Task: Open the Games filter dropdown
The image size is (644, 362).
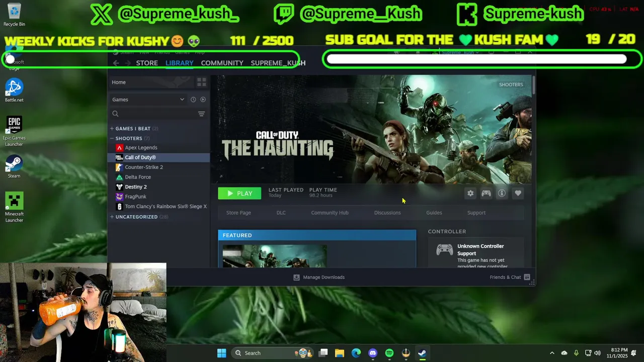Action: point(148,100)
